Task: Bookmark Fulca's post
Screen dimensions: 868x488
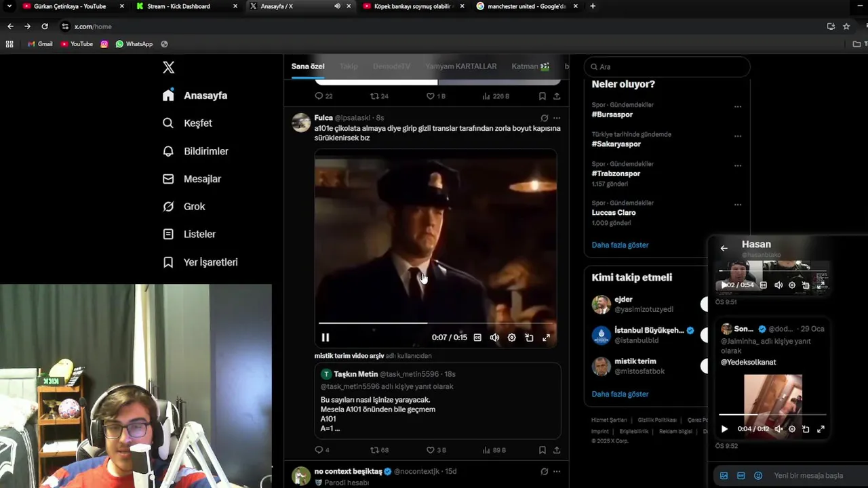Action: pyautogui.click(x=542, y=450)
